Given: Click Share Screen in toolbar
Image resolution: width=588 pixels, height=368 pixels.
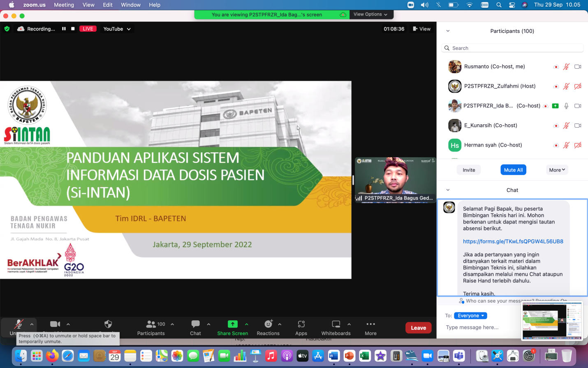Looking at the screenshot, I should coord(233,328).
